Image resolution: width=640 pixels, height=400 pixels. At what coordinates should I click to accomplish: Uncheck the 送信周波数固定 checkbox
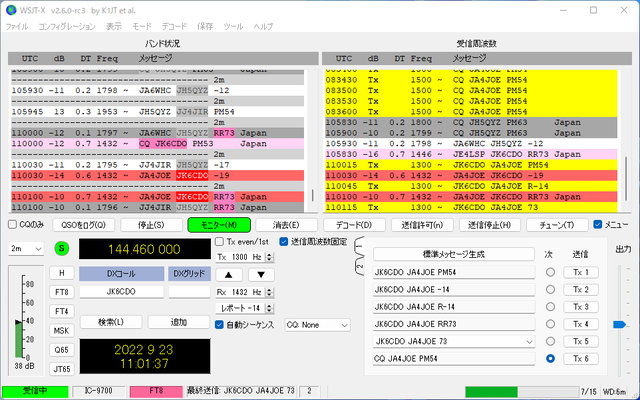(284, 242)
